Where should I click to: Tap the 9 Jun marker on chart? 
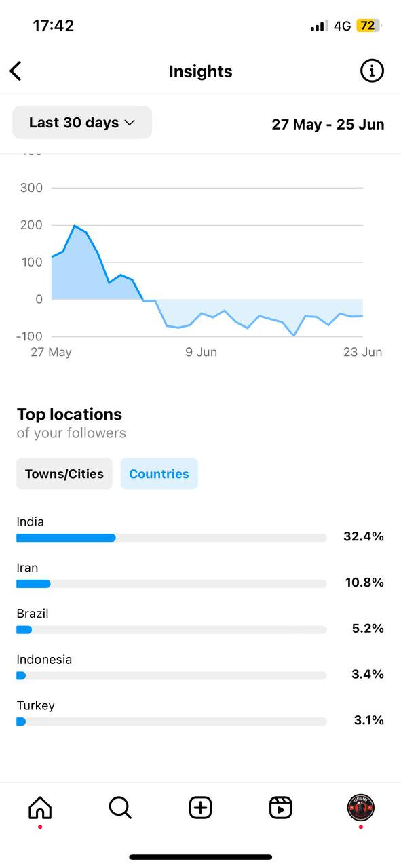202,352
